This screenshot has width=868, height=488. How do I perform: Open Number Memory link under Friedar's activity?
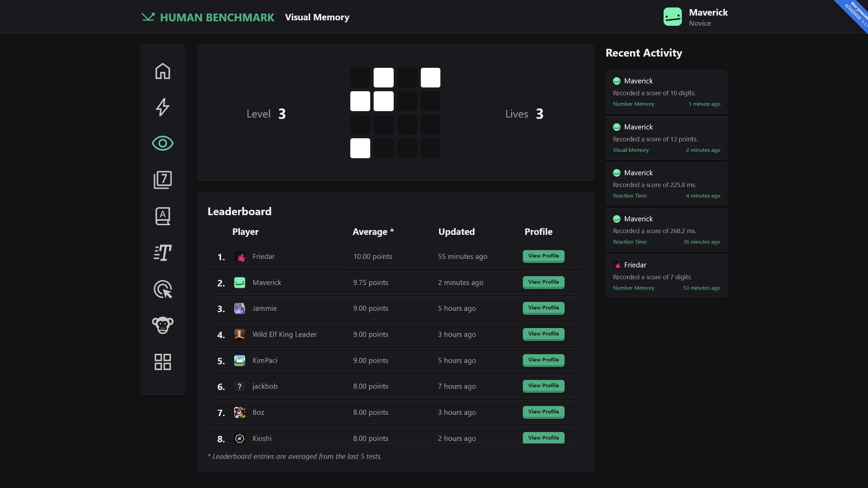tap(633, 288)
